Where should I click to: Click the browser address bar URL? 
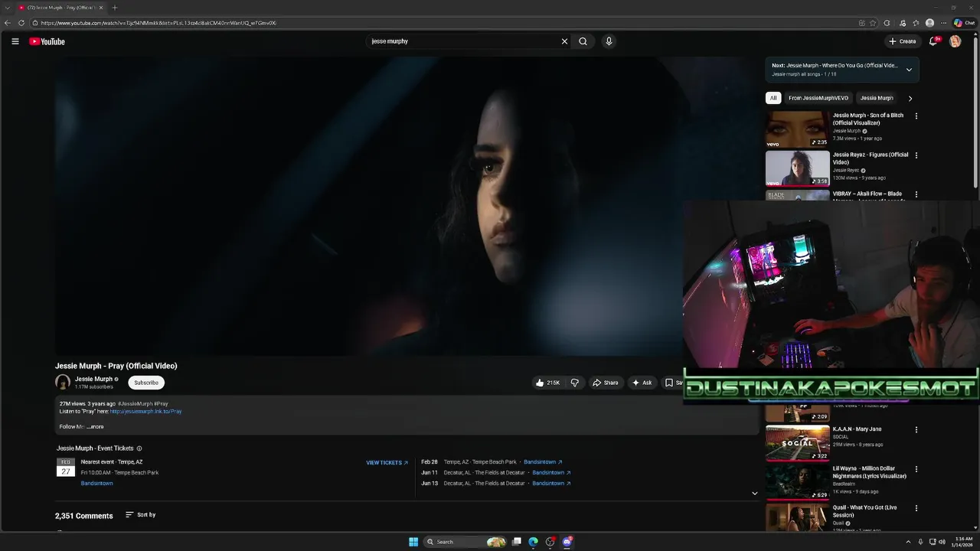click(158, 23)
